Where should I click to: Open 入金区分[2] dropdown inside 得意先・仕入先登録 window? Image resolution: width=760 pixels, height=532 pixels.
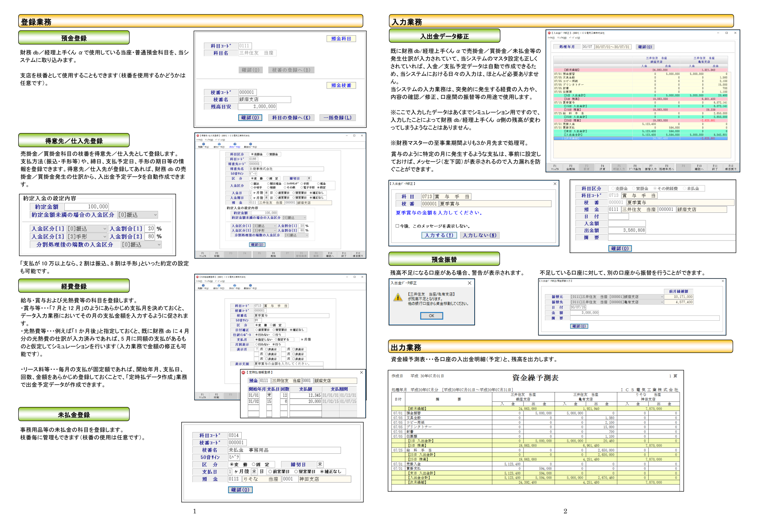(264, 230)
